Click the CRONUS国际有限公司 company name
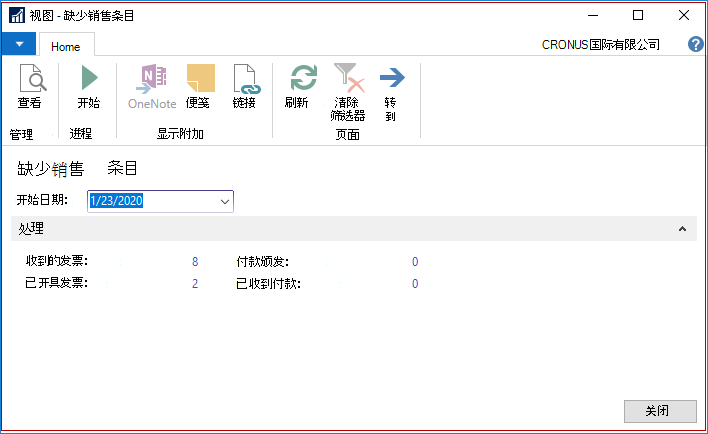Viewport: 708px width, 434px height. pos(601,44)
